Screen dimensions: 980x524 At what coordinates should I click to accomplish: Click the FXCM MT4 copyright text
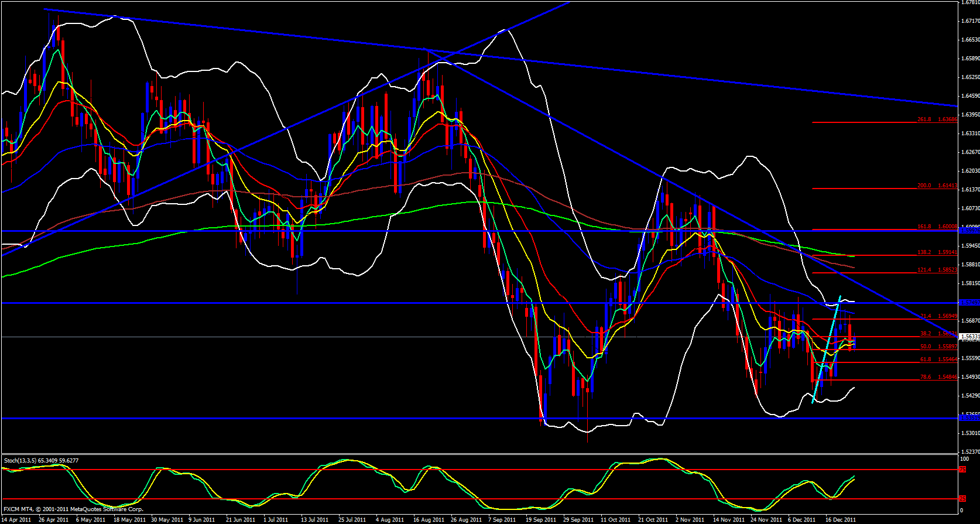(x=73, y=509)
